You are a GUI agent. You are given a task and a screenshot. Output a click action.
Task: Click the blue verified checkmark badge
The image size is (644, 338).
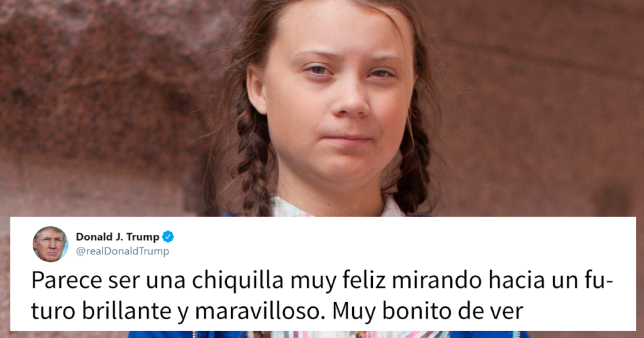coord(168,237)
